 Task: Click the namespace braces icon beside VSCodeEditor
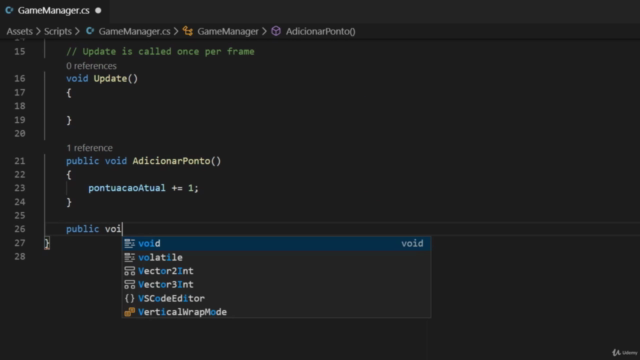point(129,298)
